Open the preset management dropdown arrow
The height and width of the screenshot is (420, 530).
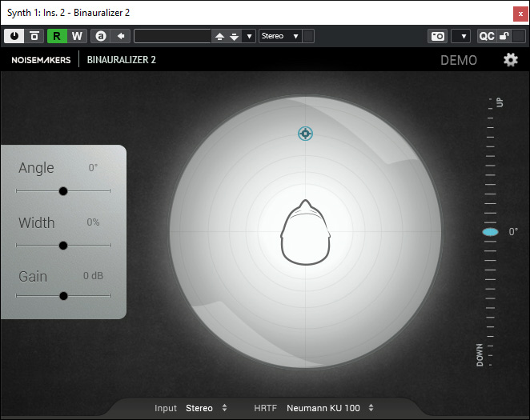[x=249, y=36]
